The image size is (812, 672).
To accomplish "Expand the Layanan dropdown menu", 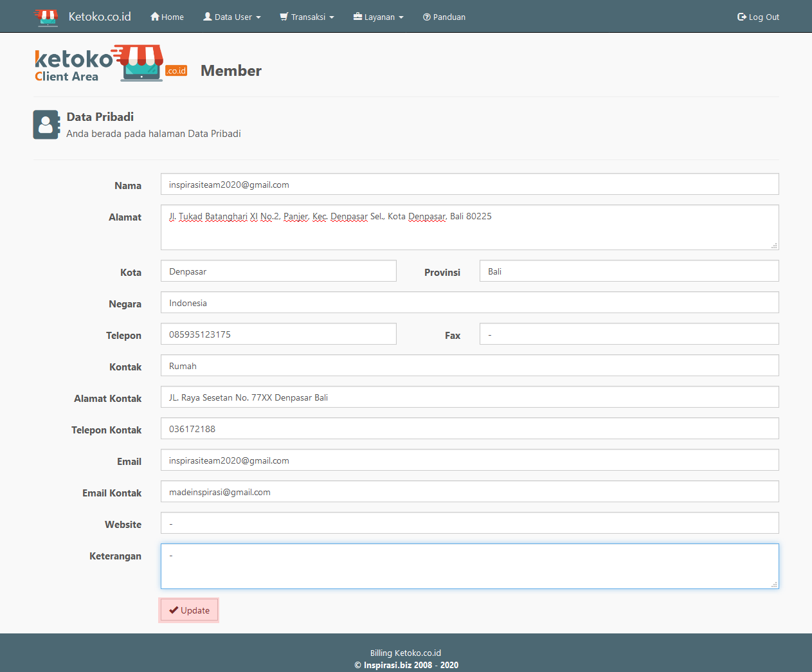I will pos(379,17).
